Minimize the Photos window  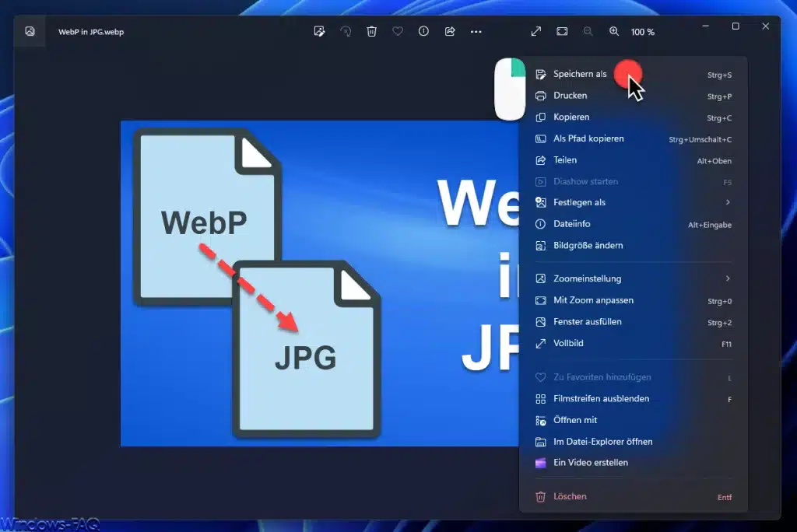pyautogui.click(x=705, y=26)
